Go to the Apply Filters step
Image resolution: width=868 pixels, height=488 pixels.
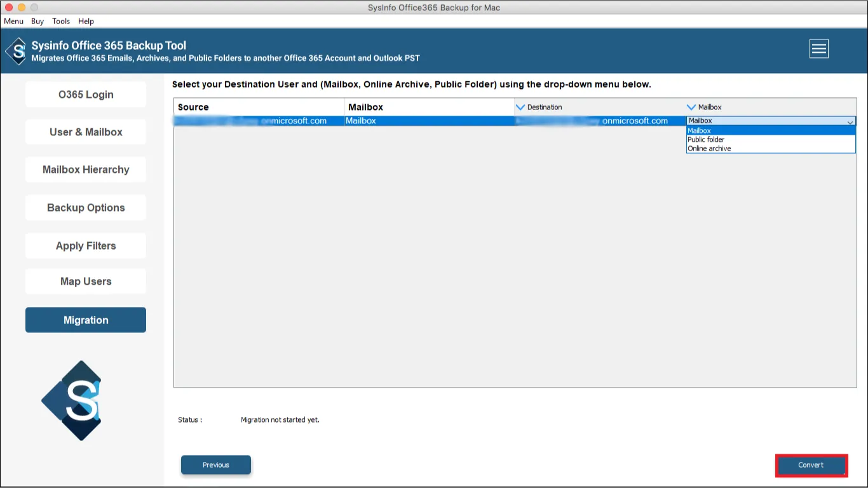point(86,246)
